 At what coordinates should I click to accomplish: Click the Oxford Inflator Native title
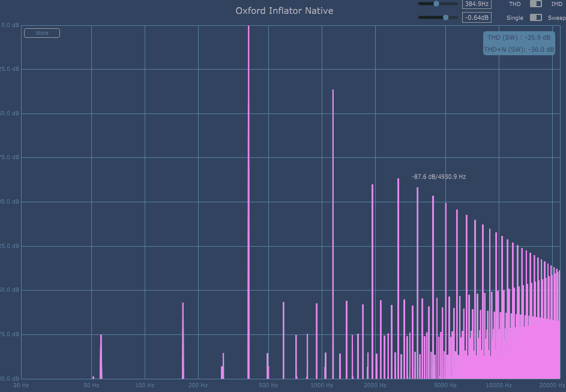click(285, 10)
